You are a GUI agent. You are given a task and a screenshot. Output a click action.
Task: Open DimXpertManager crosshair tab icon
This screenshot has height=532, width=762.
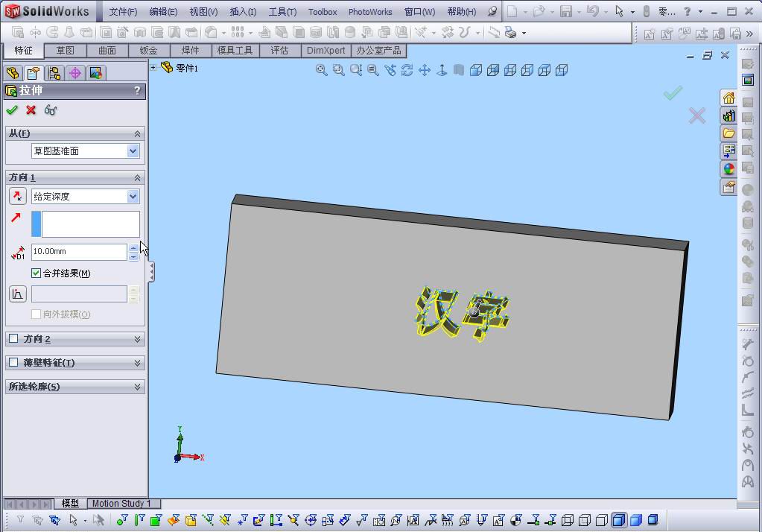pos(74,74)
